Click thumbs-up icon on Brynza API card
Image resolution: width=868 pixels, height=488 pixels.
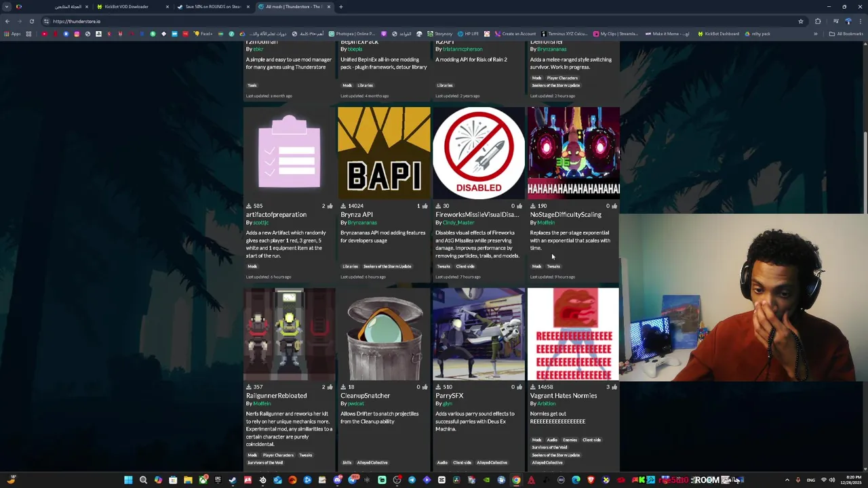tap(425, 206)
